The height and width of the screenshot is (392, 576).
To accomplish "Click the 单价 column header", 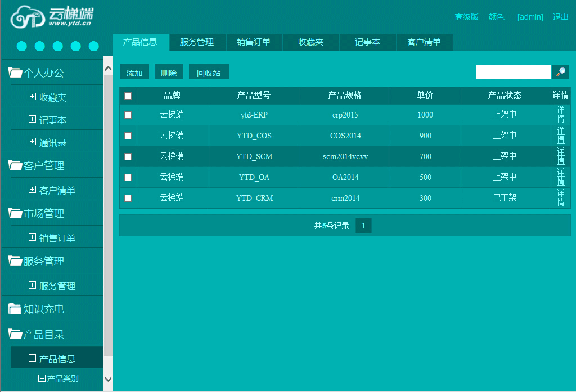I will (x=425, y=96).
